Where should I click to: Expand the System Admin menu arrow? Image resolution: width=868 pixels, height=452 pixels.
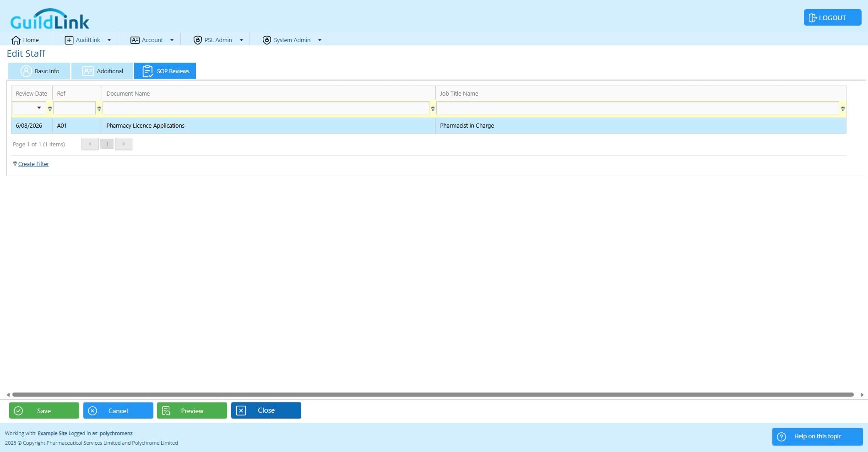point(320,40)
